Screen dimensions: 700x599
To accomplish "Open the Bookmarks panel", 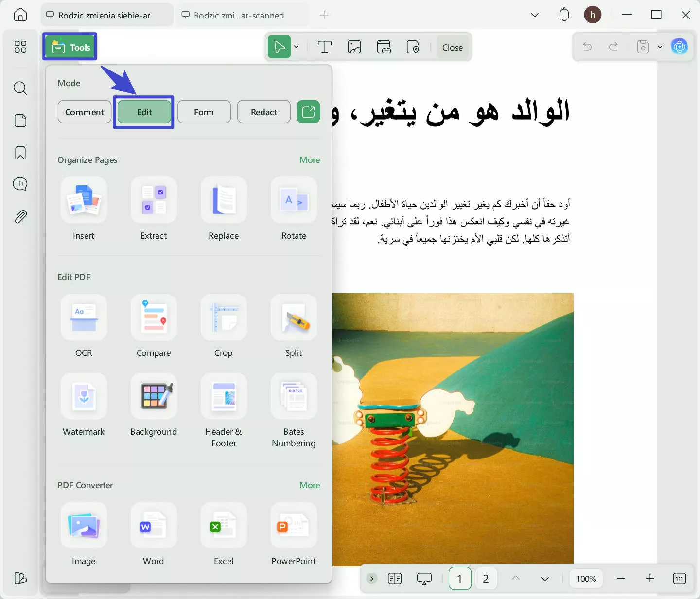I will 20,153.
